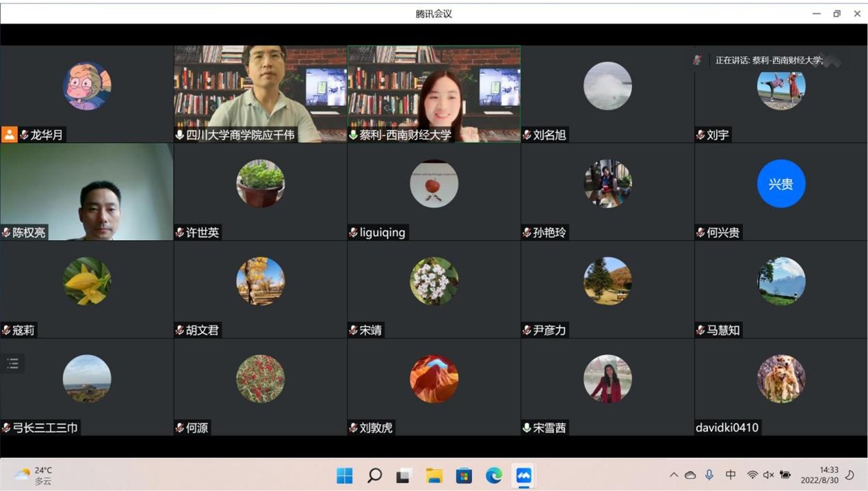This screenshot has width=868, height=491.
Task: Open Microsoft Store from the taskbar
Action: [464, 475]
